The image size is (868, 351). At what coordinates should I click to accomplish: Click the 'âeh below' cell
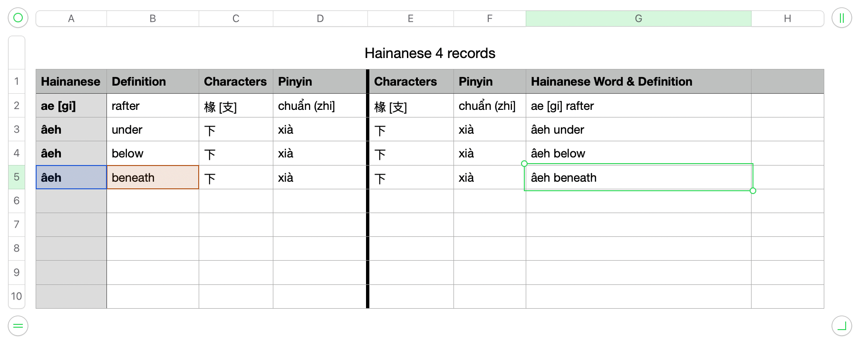click(x=638, y=153)
